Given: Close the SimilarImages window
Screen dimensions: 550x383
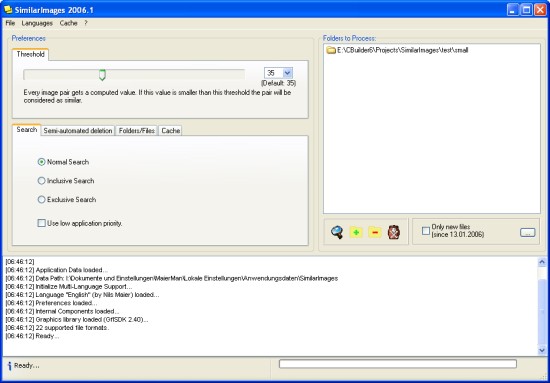Looking at the screenshot, I should (540, 9).
